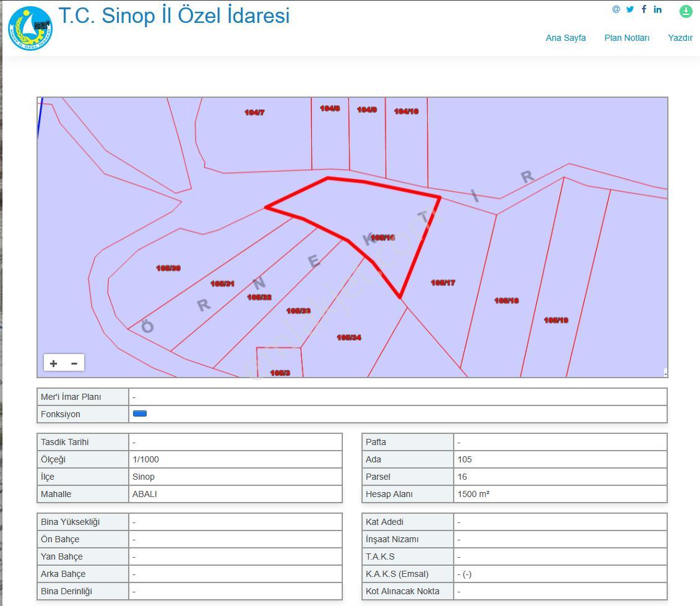Click the Sinop İl Özel İdaresi logo
700x606 pixels.
click(x=30, y=28)
